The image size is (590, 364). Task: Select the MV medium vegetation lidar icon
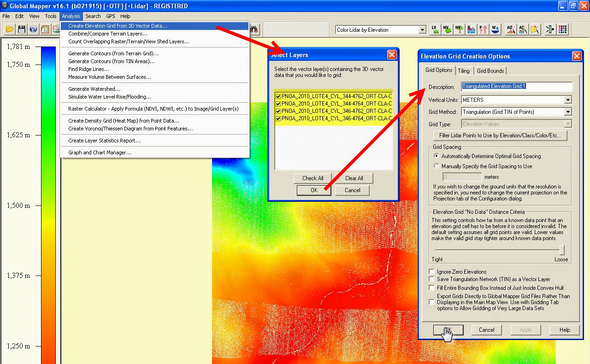pyautogui.click(x=447, y=29)
